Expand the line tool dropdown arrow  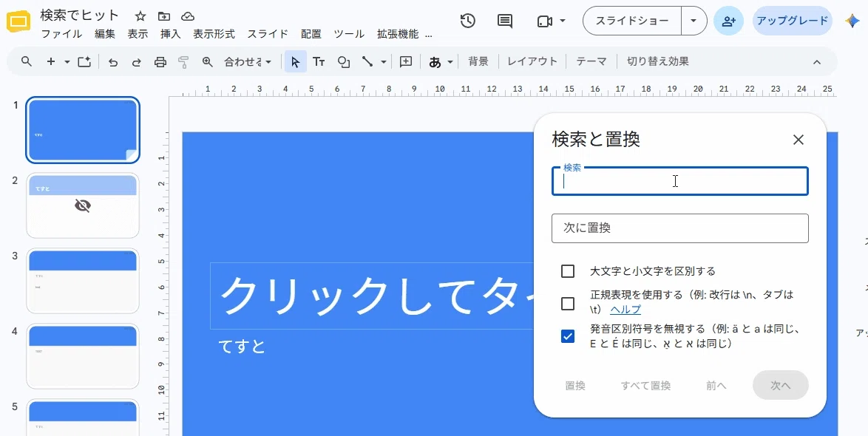point(383,62)
